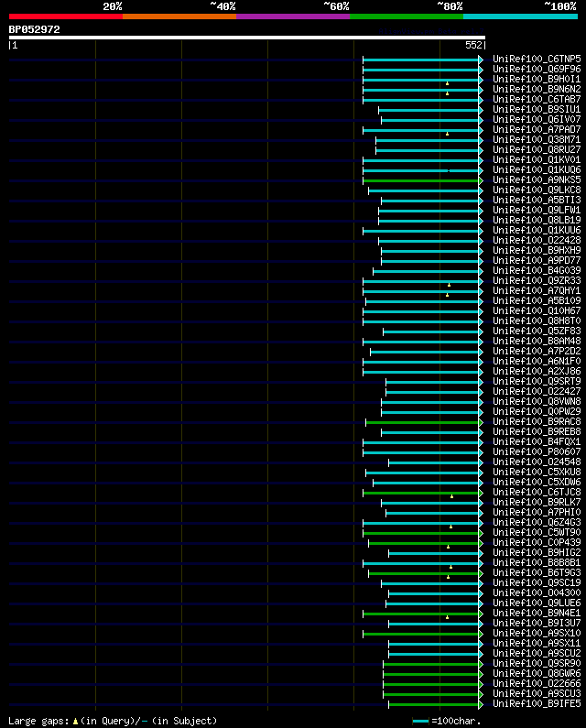Select UniRef100_A9SX10 hit

[x=537, y=634]
